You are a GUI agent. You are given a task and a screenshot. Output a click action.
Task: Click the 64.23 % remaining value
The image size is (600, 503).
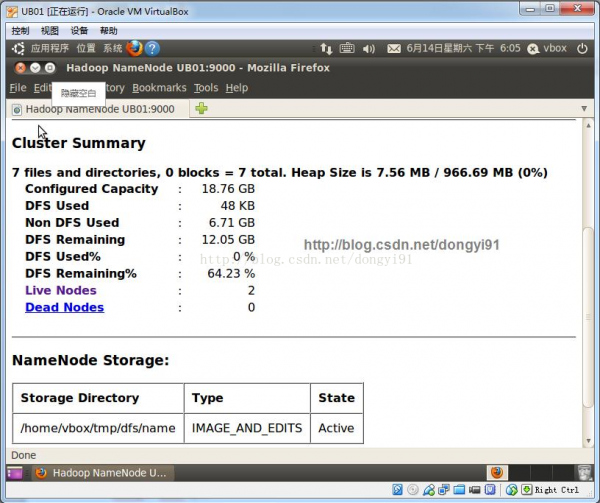point(231,273)
